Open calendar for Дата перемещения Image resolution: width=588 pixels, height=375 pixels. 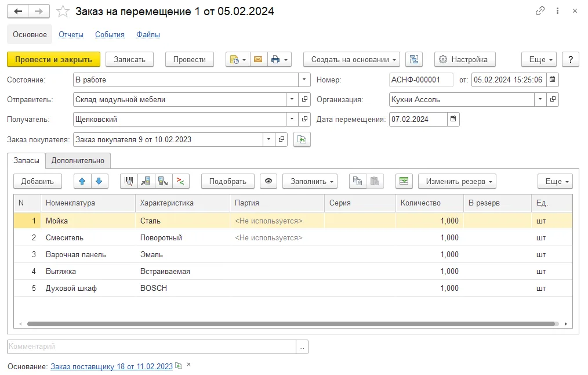click(x=453, y=119)
